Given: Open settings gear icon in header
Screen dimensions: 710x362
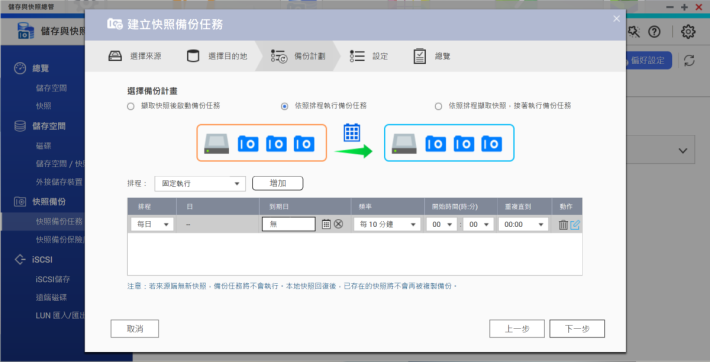Looking at the screenshot, I should coord(688,32).
